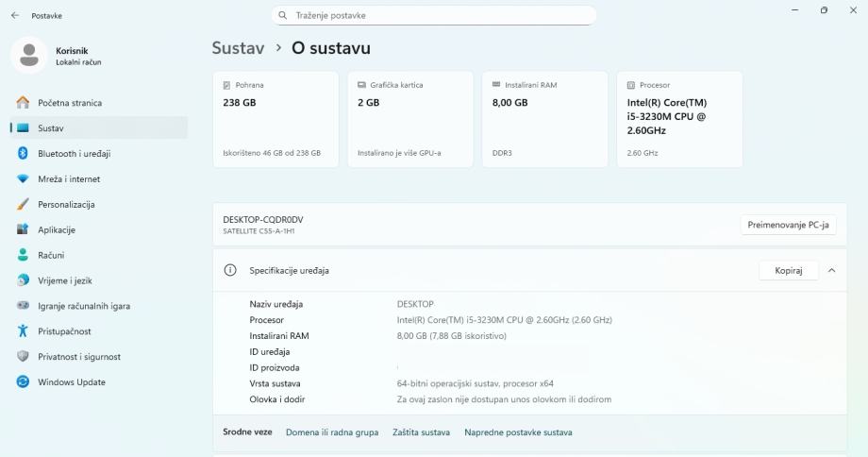Click the Personalizacija paintbrush icon
The width and height of the screenshot is (868, 457).
point(23,205)
